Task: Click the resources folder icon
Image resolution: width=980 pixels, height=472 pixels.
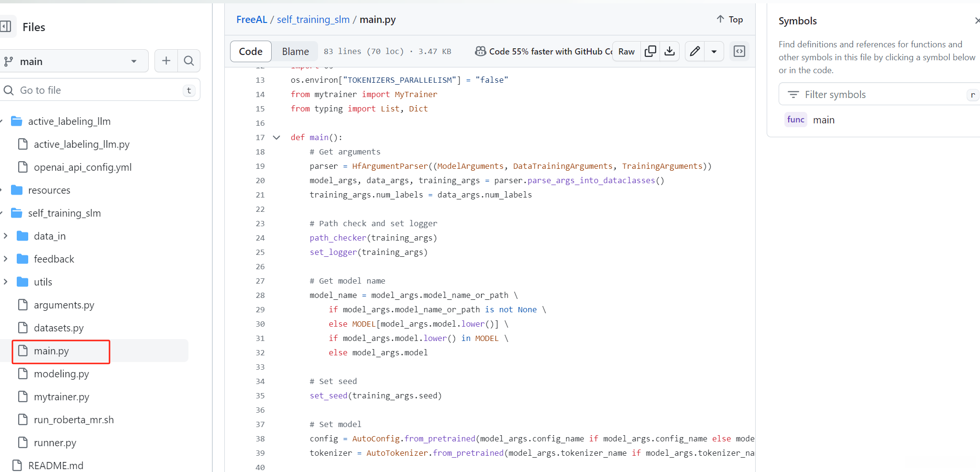Action: (17, 190)
